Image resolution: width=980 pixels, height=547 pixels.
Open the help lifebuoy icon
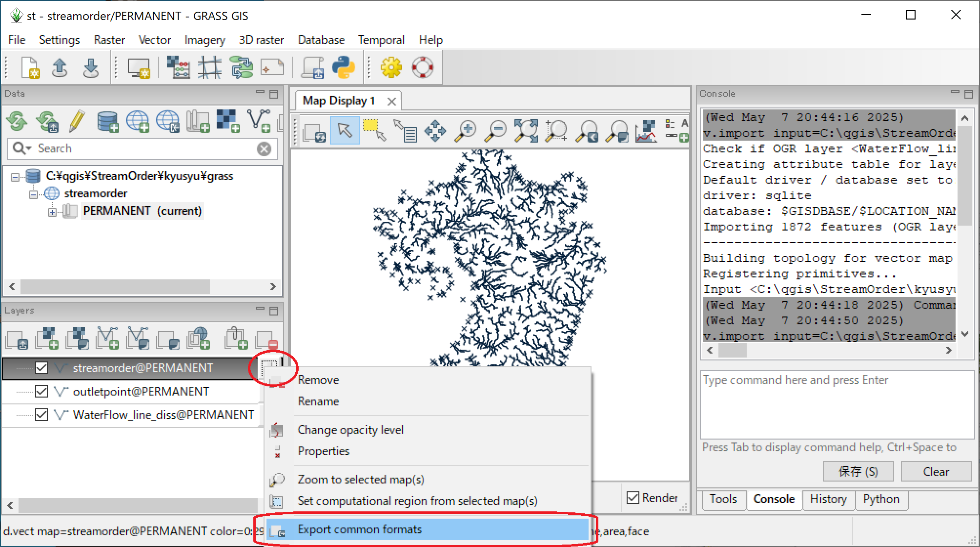[x=422, y=67]
